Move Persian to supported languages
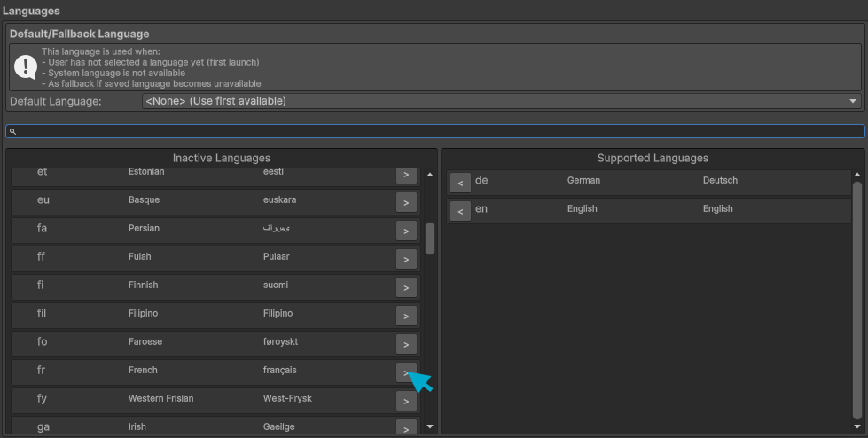 (406, 231)
